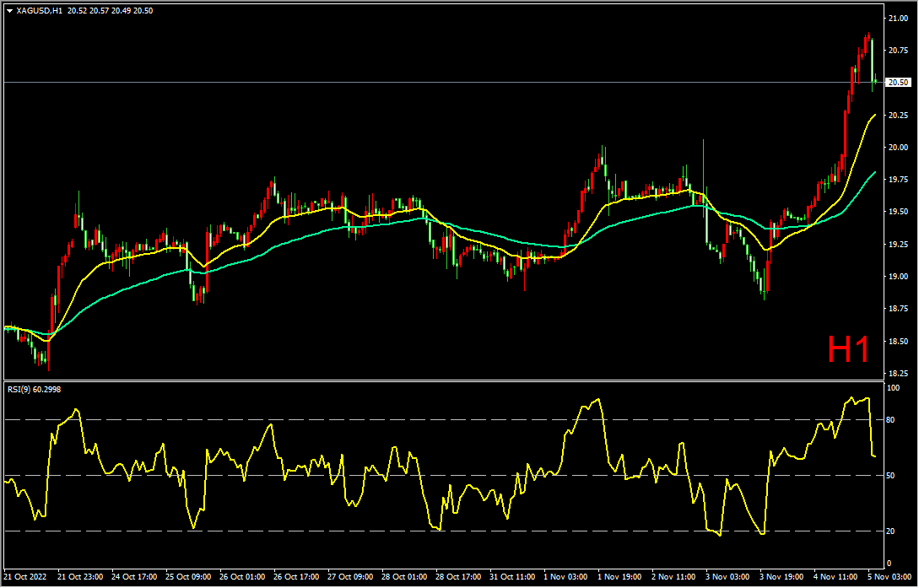The width and height of the screenshot is (919, 588).
Task: Click the 4 Nov 11:00 time label
Action: point(835,577)
